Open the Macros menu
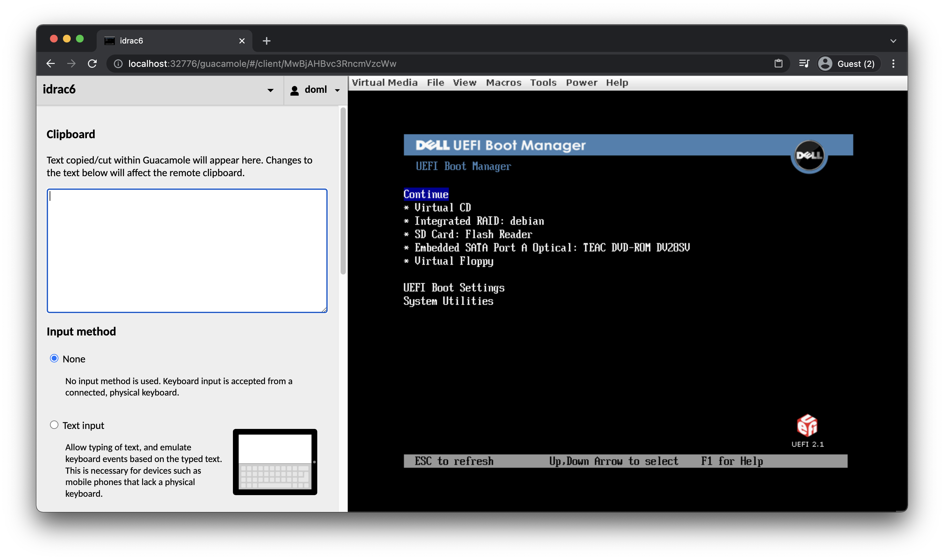Screen dimensions: 944x560 tap(503, 83)
